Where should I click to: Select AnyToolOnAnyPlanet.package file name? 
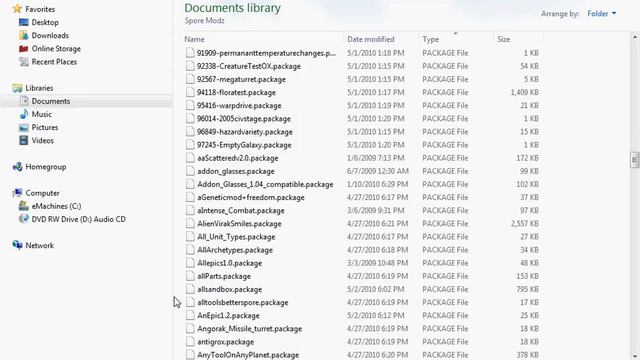click(248, 355)
